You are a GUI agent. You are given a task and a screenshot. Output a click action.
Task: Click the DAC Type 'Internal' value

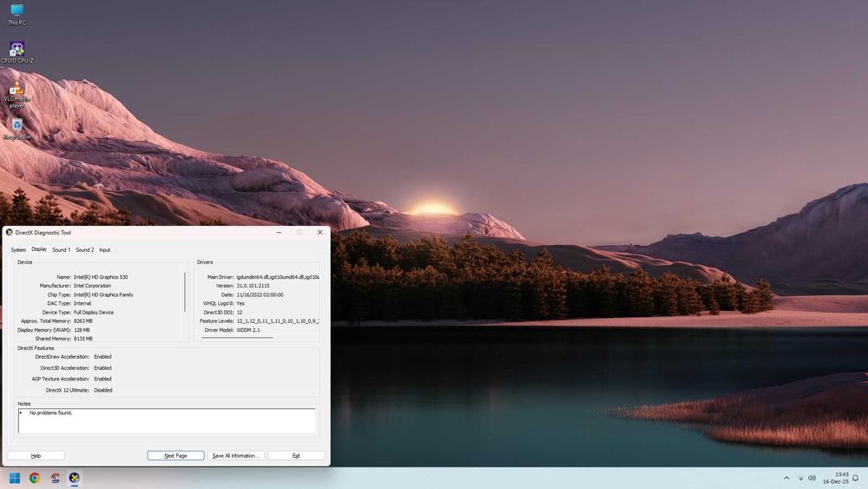tap(82, 303)
